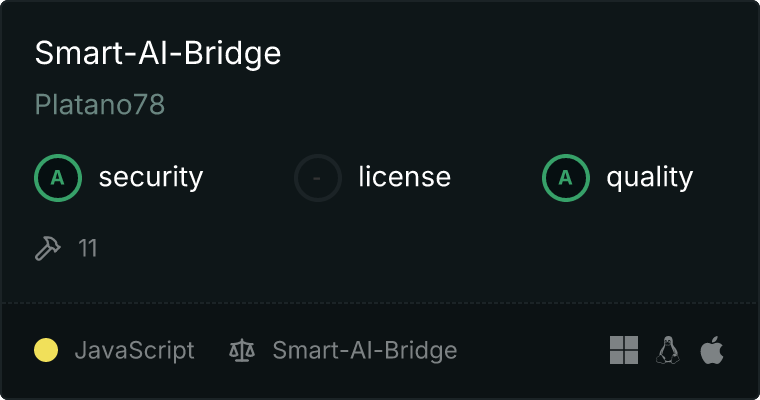Click the dashed divider above the footer

click(x=380, y=302)
